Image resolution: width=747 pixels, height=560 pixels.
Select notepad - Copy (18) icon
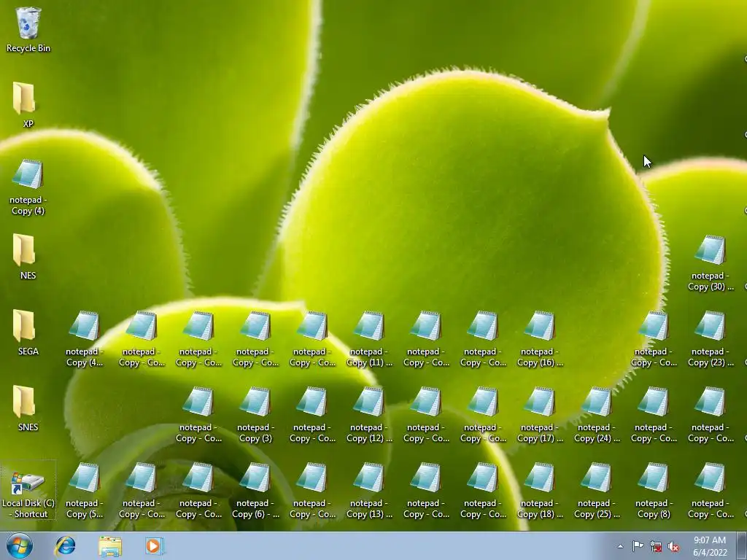tap(540, 489)
